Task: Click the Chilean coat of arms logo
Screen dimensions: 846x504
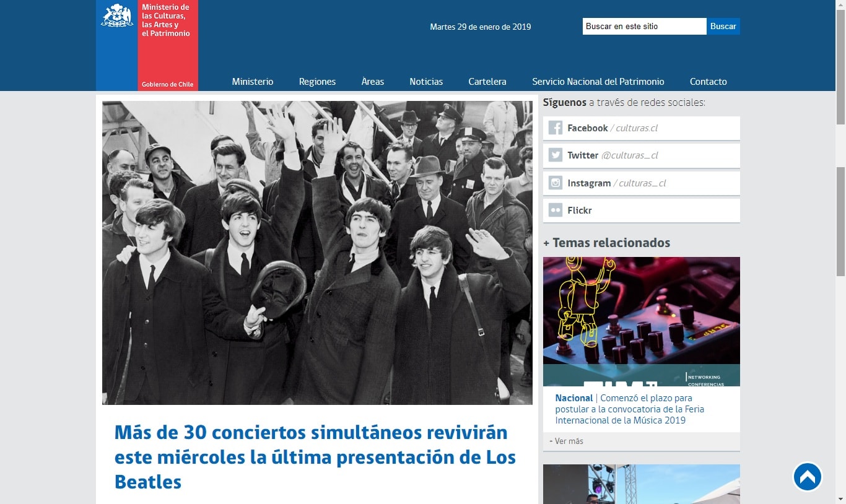Action: pos(116,16)
